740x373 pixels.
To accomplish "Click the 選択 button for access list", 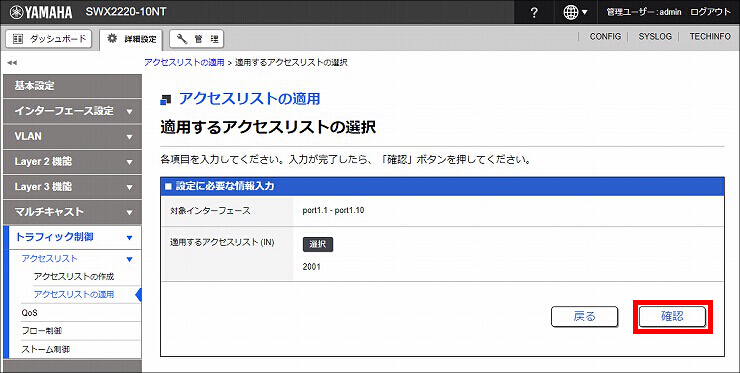I will (x=318, y=244).
